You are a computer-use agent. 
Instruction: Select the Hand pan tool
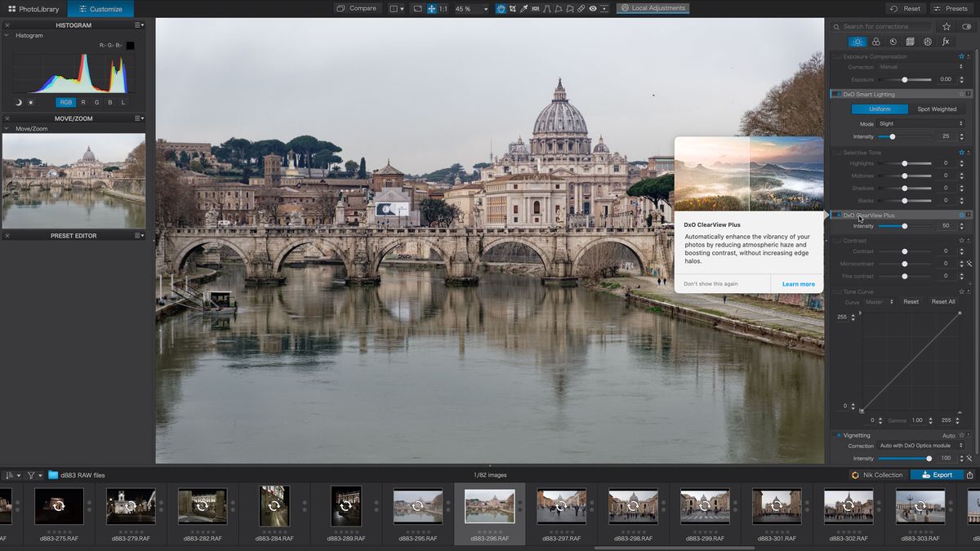tap(501, 8)
